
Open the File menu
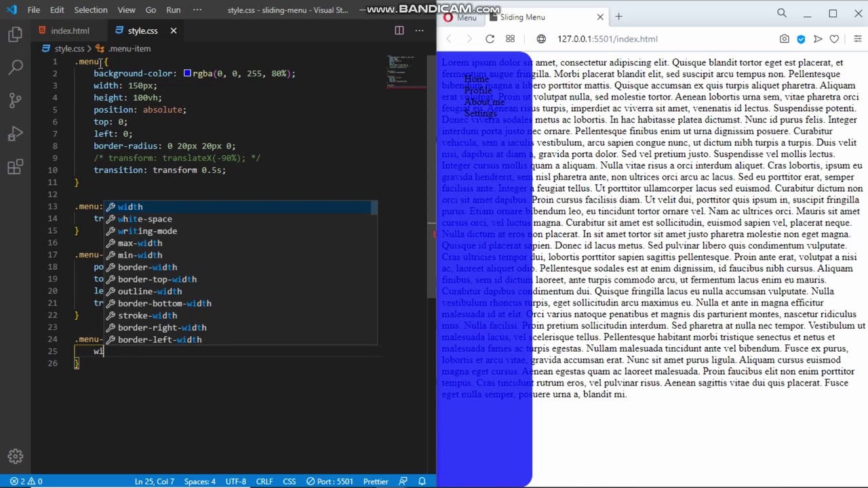pyautogui.click(x=34, y=10)
